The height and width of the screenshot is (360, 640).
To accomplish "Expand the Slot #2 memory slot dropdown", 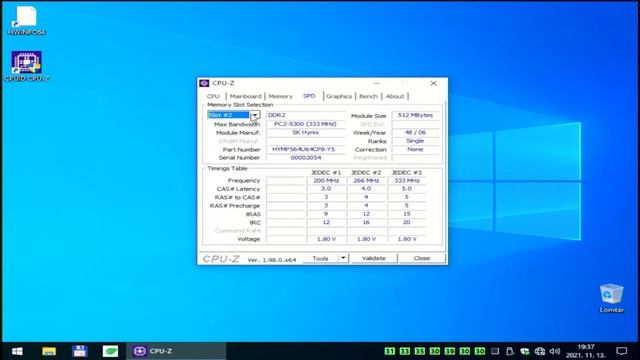I will (255, 115).
